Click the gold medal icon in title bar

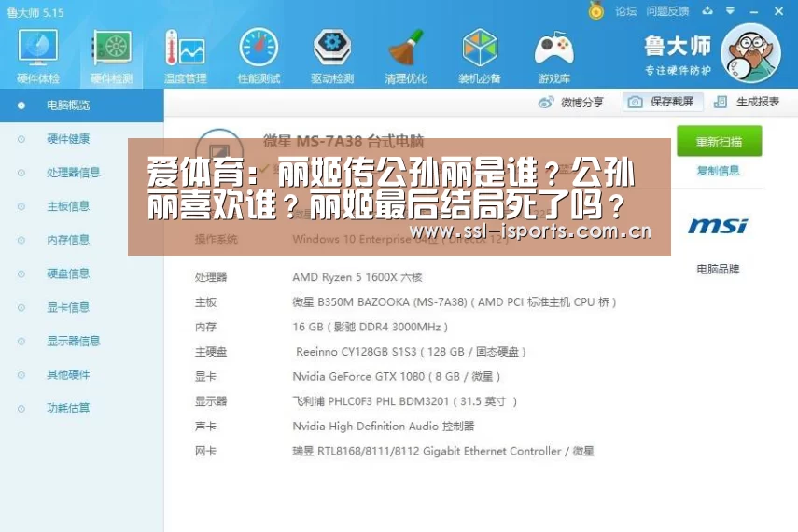click(x=596, y=10)
